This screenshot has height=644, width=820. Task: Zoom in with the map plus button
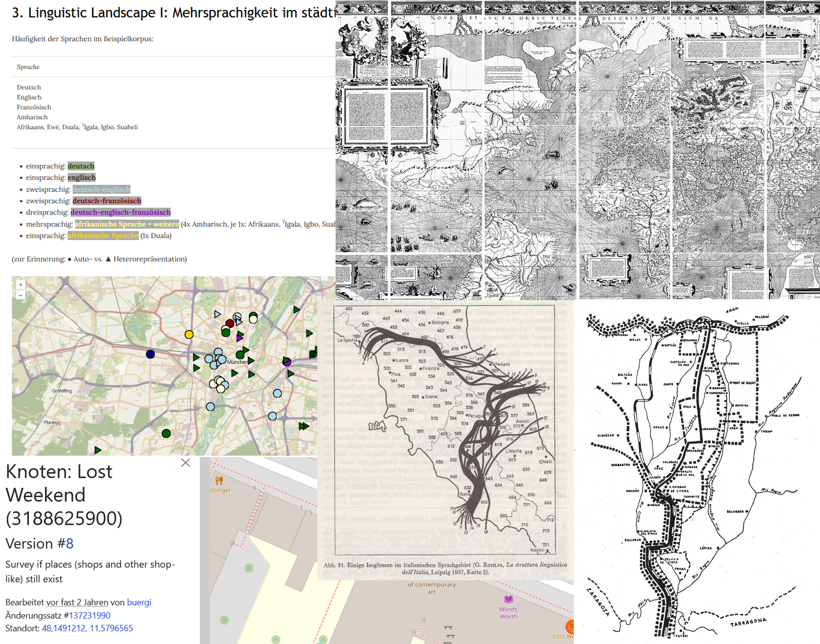[x=20, y=285]
